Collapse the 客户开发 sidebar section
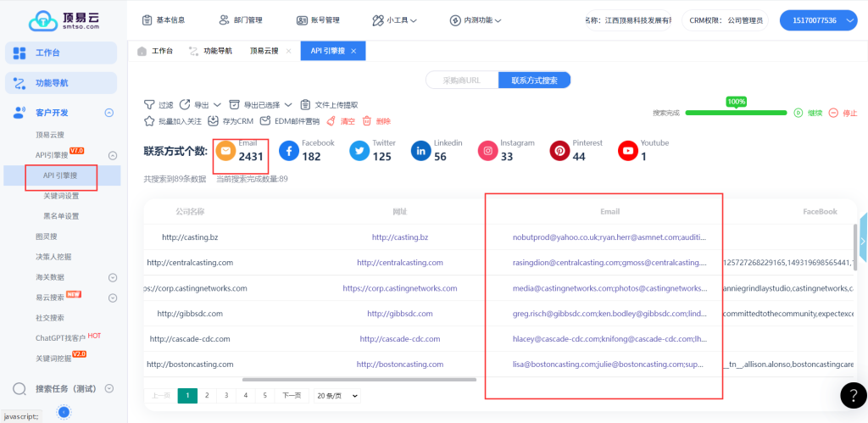 click(x=108, y=113)
